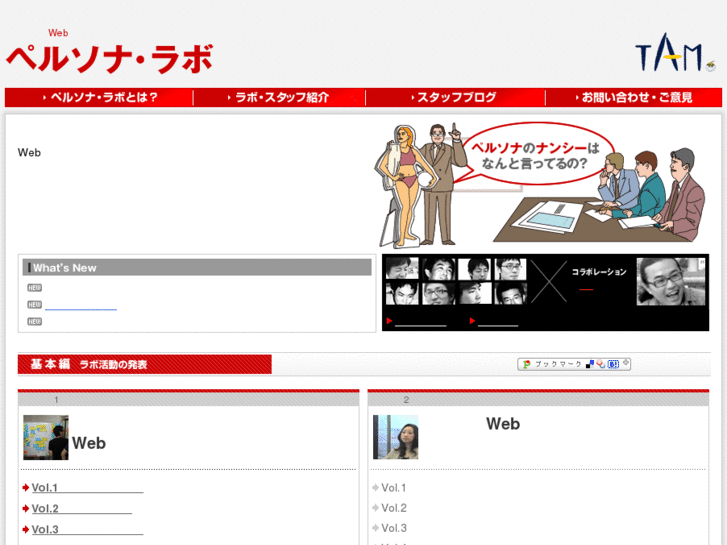Click the ブックマーク label in bookmark box
The image size is (727, 545).
point(558,365)
